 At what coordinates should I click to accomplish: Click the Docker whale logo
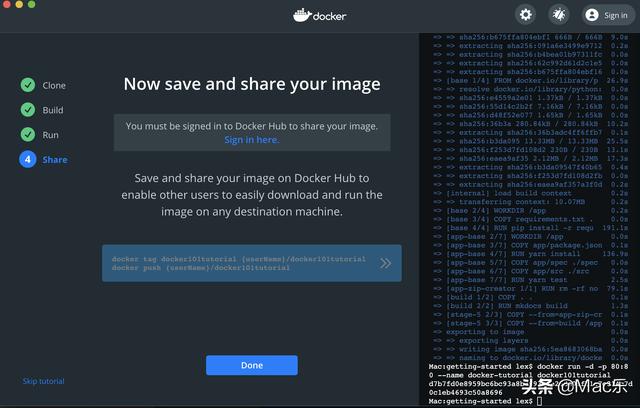pos(320,16)
